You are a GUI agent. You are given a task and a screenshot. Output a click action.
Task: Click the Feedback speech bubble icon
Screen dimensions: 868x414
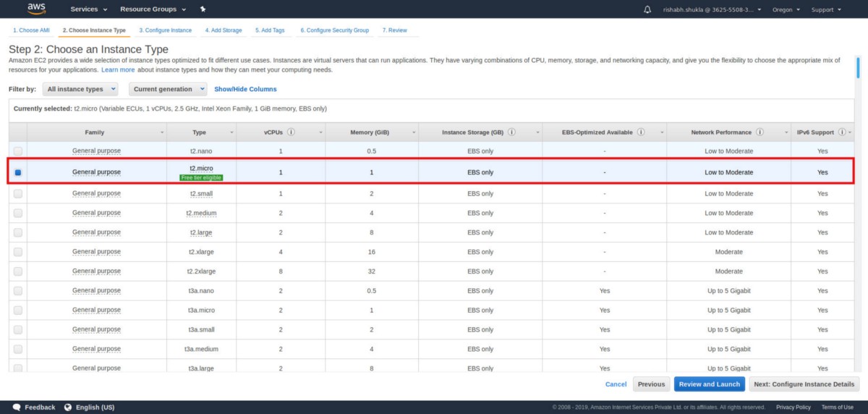[17, 407]
